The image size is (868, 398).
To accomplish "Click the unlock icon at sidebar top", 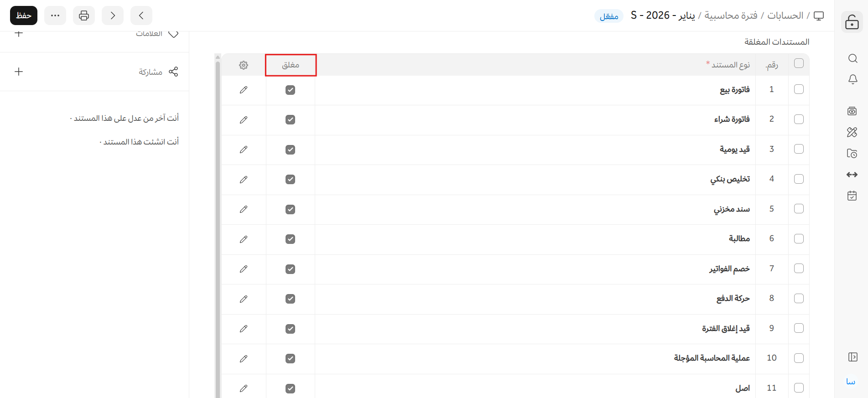I will [x=852, y=22].
